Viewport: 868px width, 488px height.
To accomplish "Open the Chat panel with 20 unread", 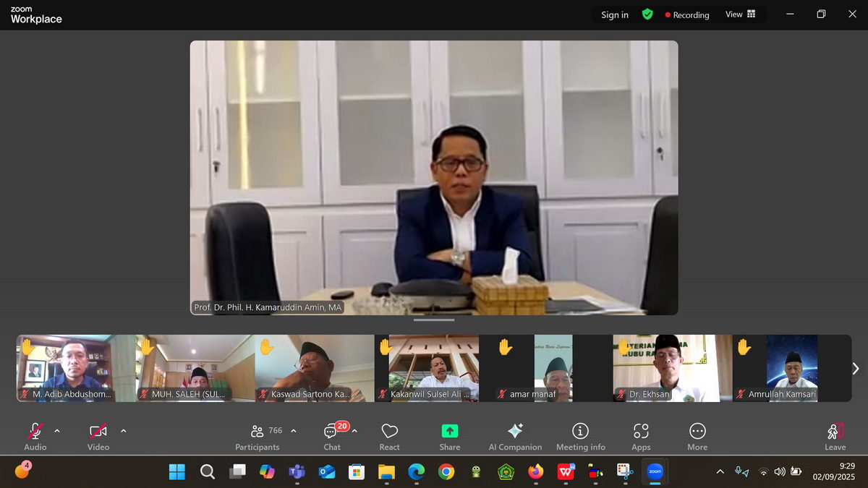I will 332,437.
